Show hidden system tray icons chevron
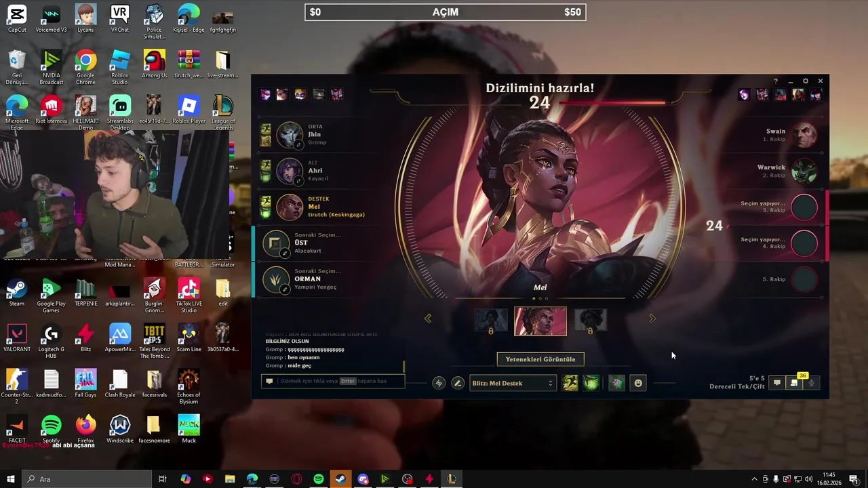868x488 pixels. [x=755, y=479]
